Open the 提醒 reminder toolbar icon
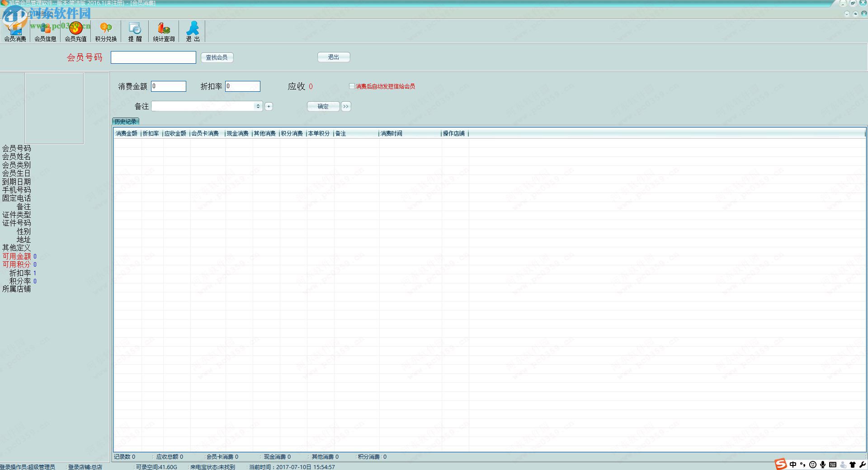Image resolution: width=868 pixels, height=470 pixels. [135, 32]
